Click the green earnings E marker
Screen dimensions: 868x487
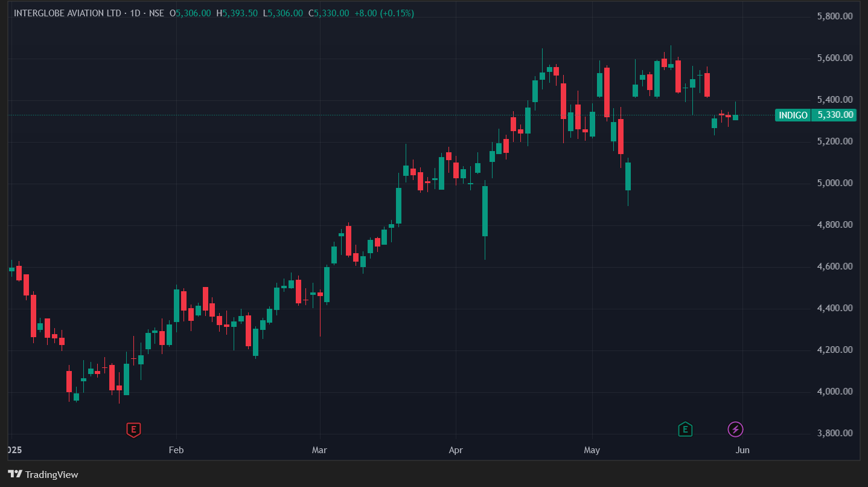pyautogui.click(x=685, y=430)
